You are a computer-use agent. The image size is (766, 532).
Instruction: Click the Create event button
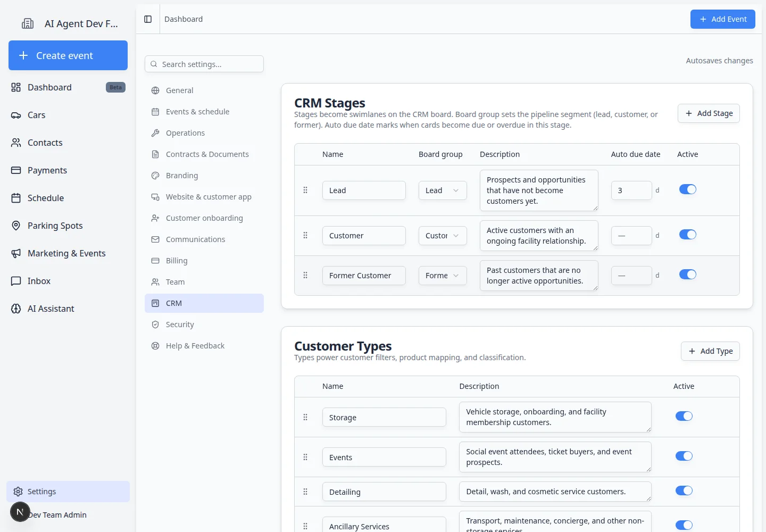[x=68, y=55]
